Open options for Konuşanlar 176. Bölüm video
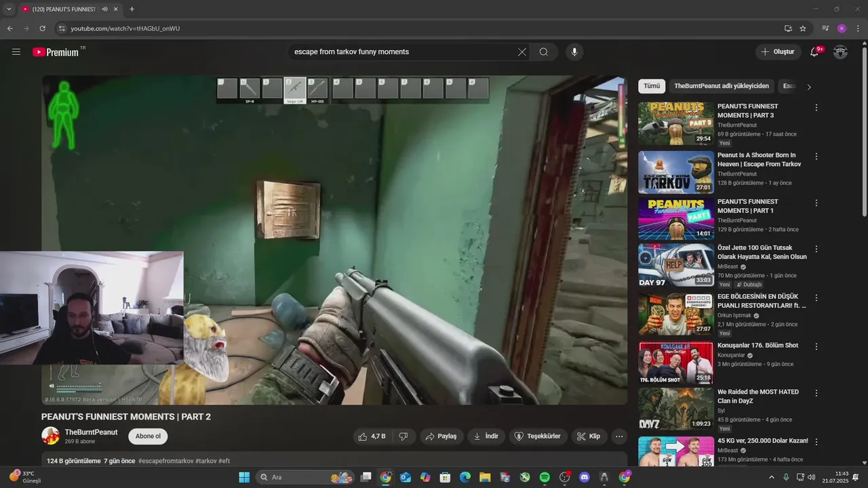Image resolution: width=868 pixels, height=488 pixels. 816,346
